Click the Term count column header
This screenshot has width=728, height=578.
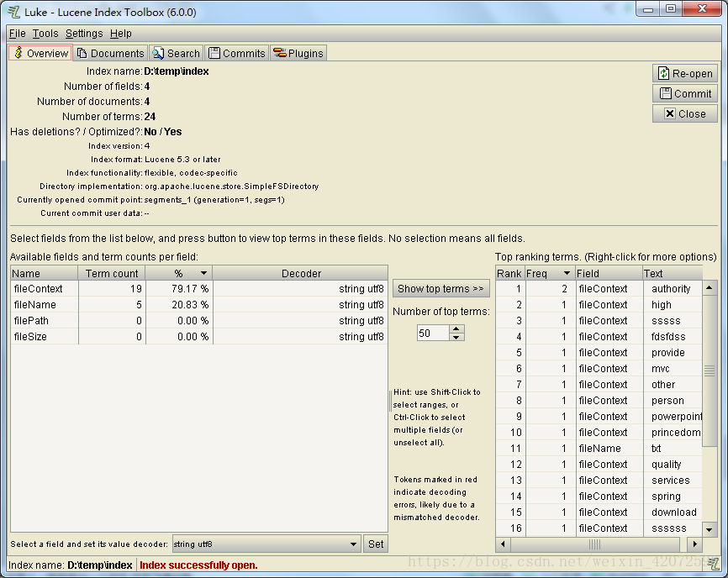(112, 273)
